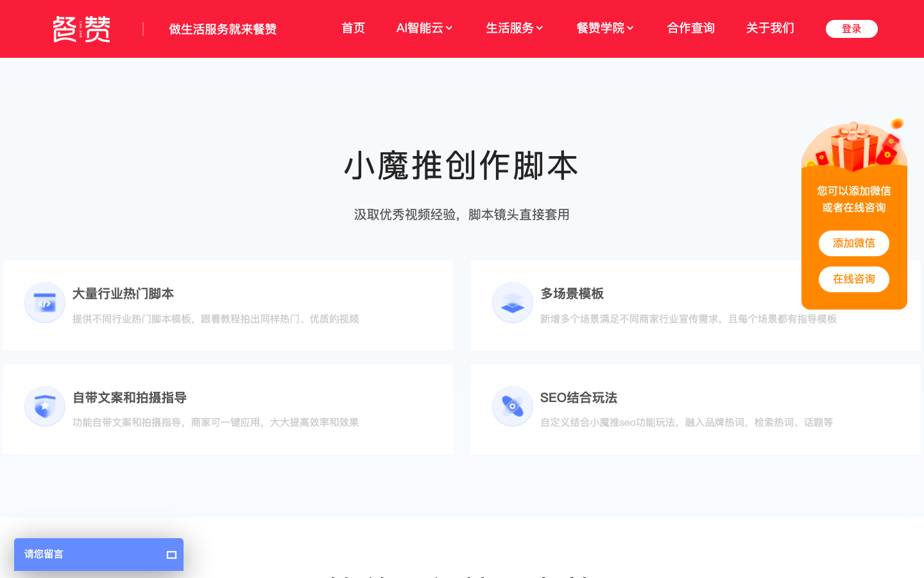Open the 生活服务 dropdown menu
Image resolution: width=924 pixels, height=578 pixels.
coord(514,28)
